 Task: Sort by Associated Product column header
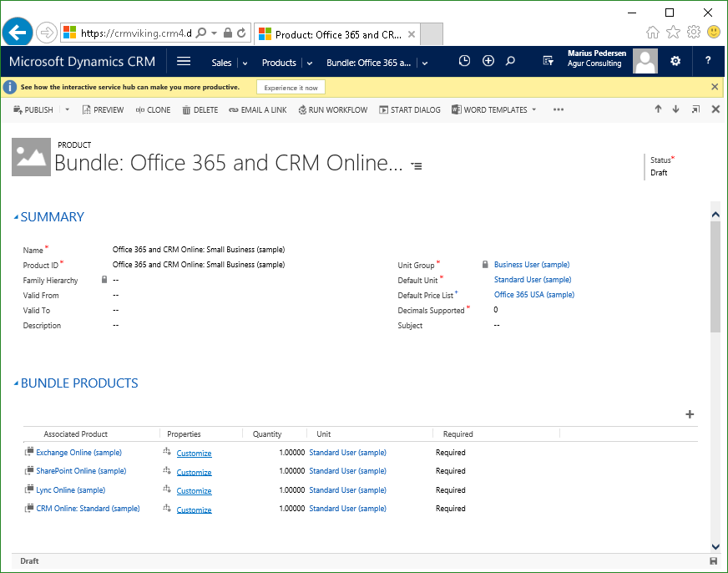76,434
